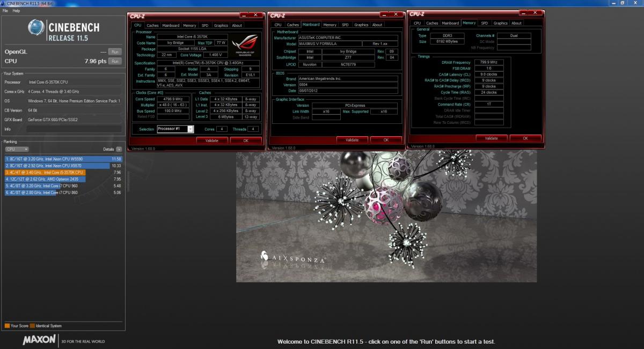Click the Republic of Gamers logo

(244, 46)
